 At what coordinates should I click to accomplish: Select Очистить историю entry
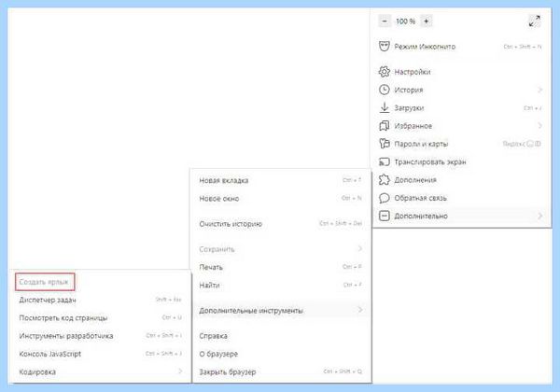(281, 224)
